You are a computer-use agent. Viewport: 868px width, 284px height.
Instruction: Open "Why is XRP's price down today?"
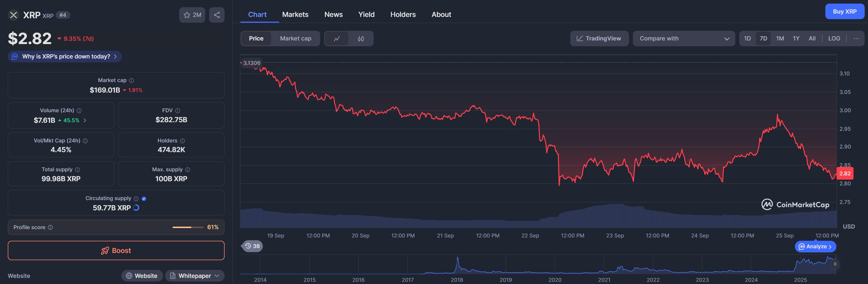pos(65,56)
